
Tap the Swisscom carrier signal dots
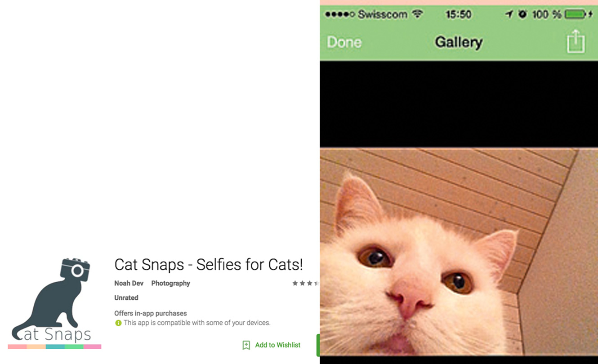[x=340, y=14]
